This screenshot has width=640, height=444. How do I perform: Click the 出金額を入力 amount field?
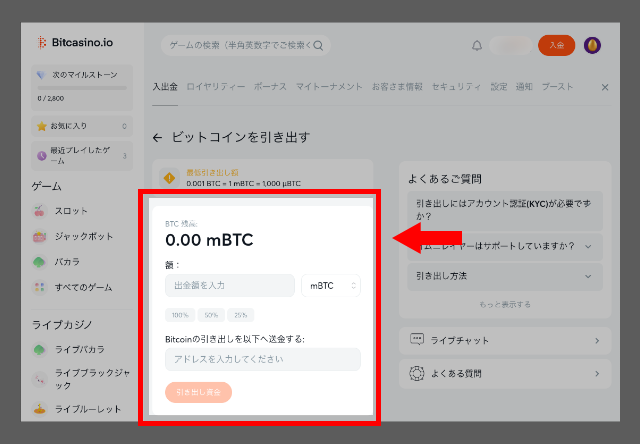click(229, 286)
